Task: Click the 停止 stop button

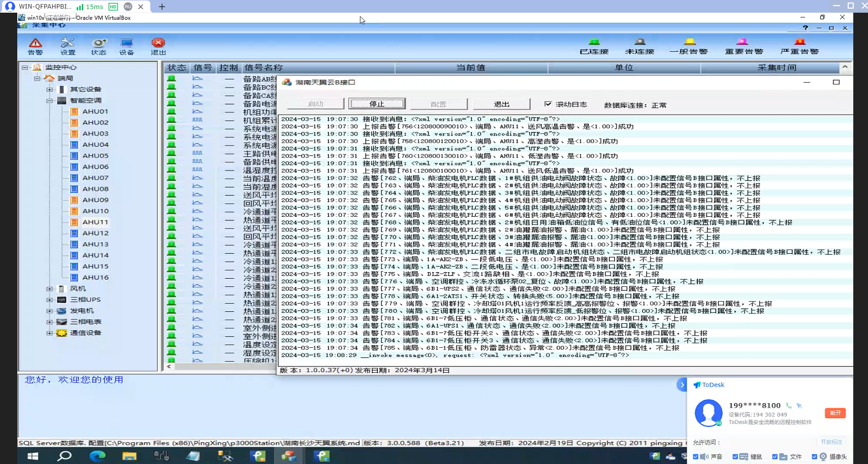Action: point(377,104)
